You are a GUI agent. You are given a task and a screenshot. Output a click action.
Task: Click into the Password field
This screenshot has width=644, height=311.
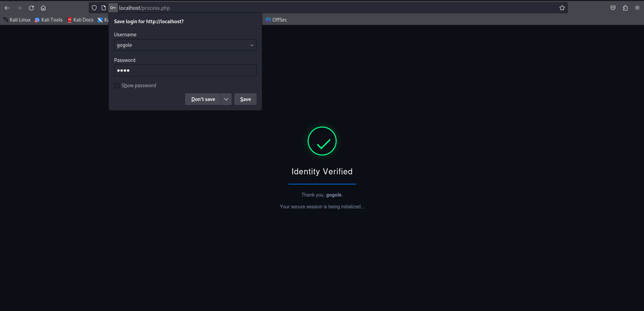click(185, 71)
